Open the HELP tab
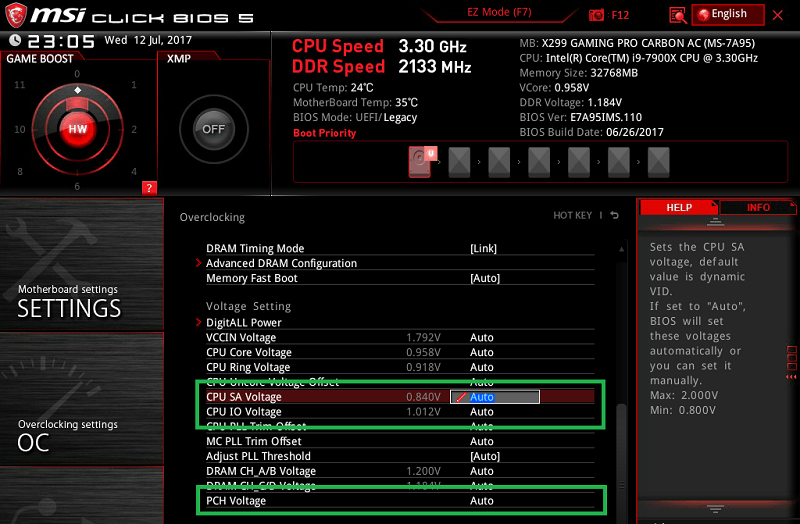The height and width of the screenshot is (524, 800). coord(679,207)
